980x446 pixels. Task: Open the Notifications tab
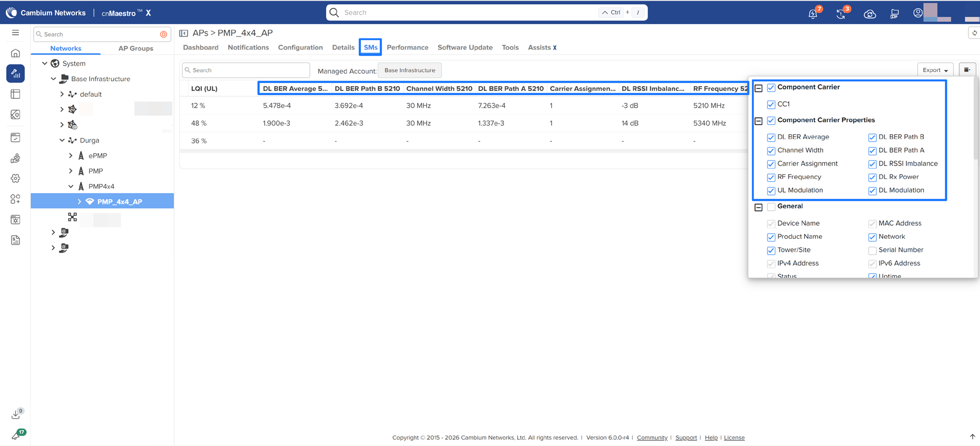(248, 47)
